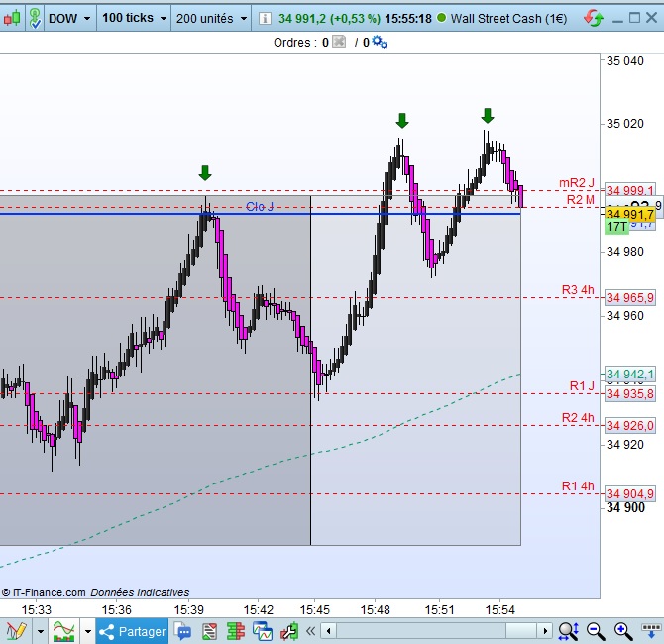Image resolution: width=664 pixels, height=644 pixels.
Task: Click the horizontal scrollbar right arrow
Action: [x=545, y=631]
